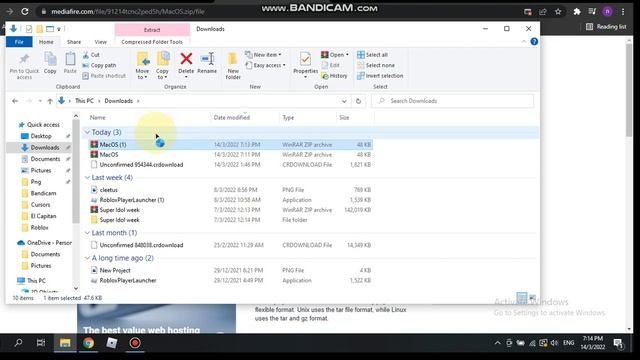Collapse the Today group
Screen dimensions: 640x360
[x=87, y=132]
